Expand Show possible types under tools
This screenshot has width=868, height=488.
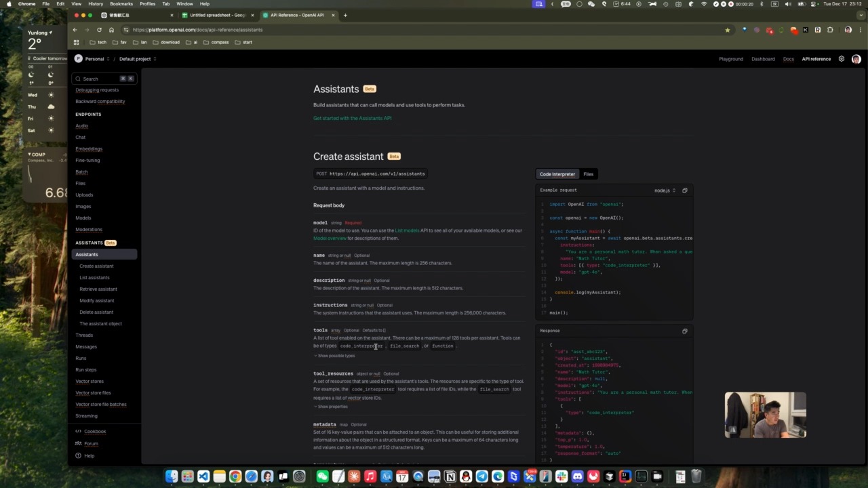click(334, 356)
